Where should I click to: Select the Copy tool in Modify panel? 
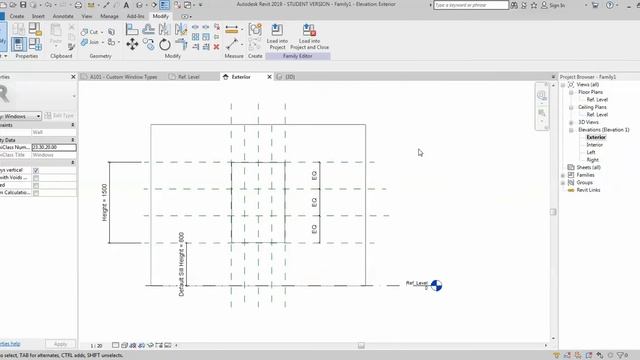[x=148, y=44]
